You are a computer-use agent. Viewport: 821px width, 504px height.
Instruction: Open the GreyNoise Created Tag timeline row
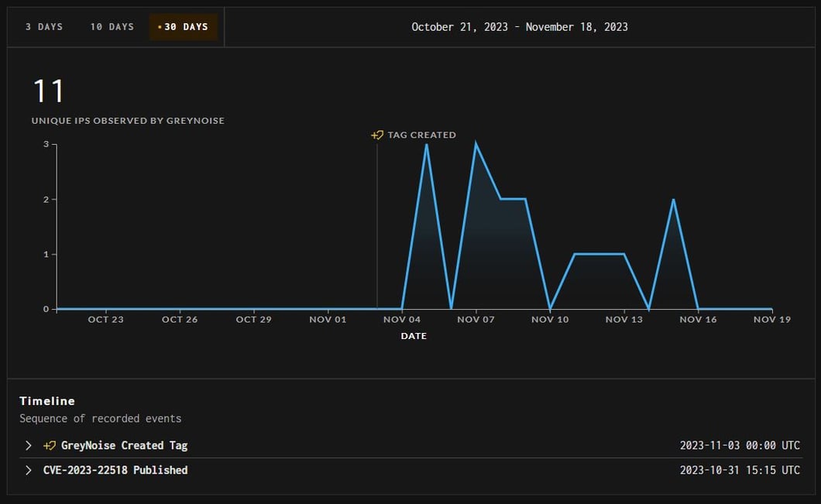click(411, 445)
